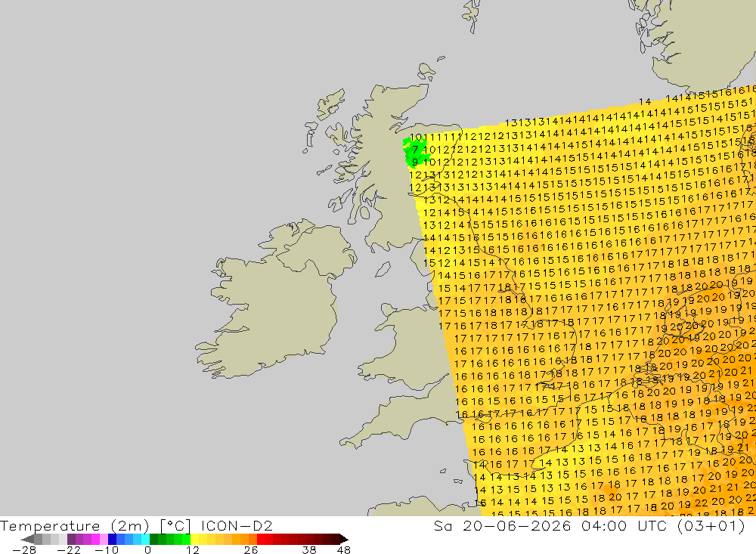The height and width of the screenshot is (554, 756).
Task: Click the date "20-06-2026" in the footer
Action: tap(516, 526)
